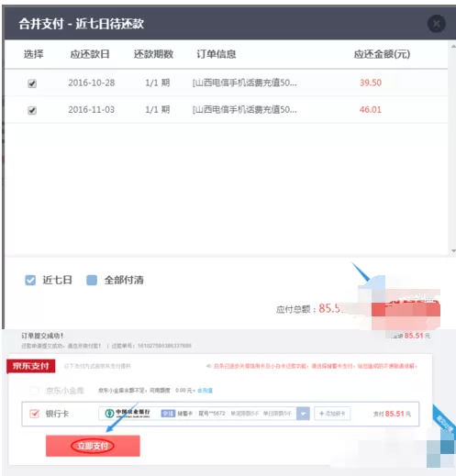456x476 pixels.
Task: Uncheck the 2016-10-28 repayment row checkbox
Action: click(32, 83)
